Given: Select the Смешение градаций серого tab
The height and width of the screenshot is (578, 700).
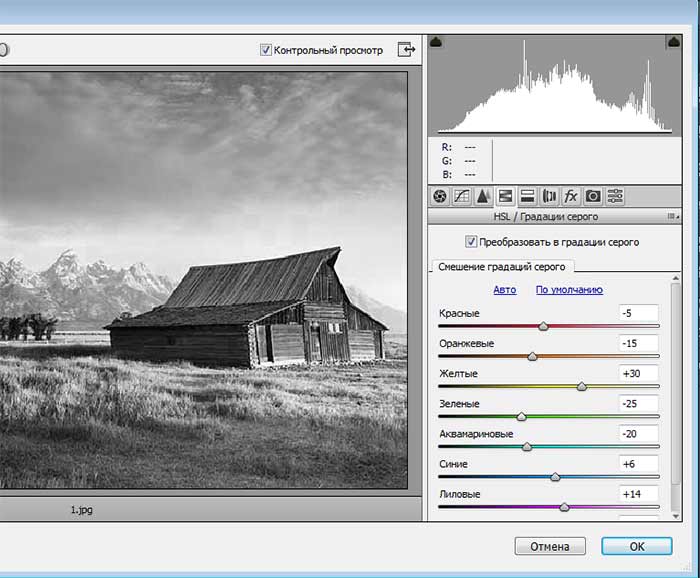Looking at the screenshot, I should [x=502, y=267].
